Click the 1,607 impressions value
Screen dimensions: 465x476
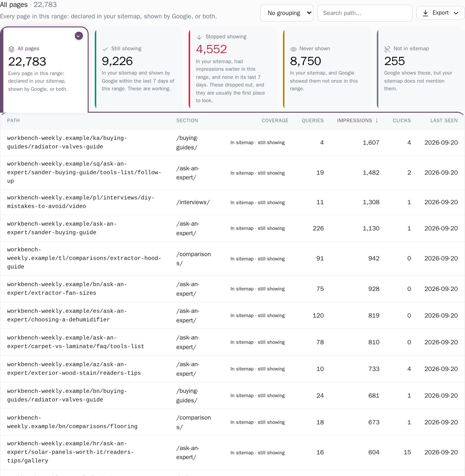(x=371, y=142)
